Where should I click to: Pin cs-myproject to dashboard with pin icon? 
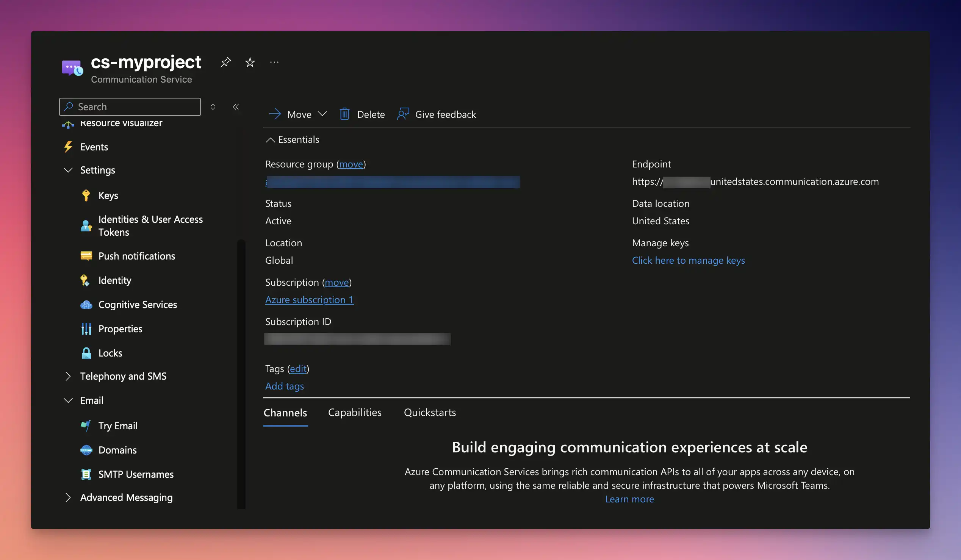coord(225,62)
